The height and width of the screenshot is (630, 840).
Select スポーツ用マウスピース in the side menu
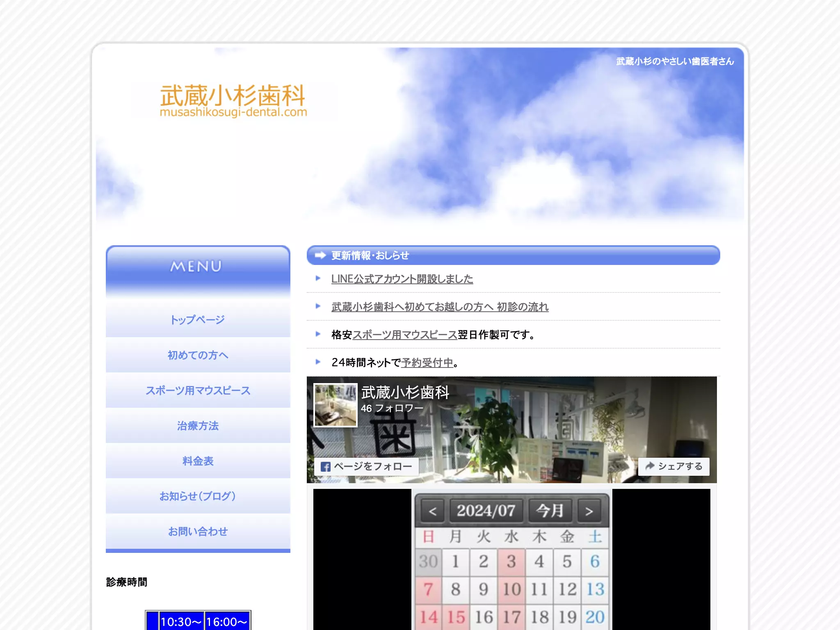198,390
